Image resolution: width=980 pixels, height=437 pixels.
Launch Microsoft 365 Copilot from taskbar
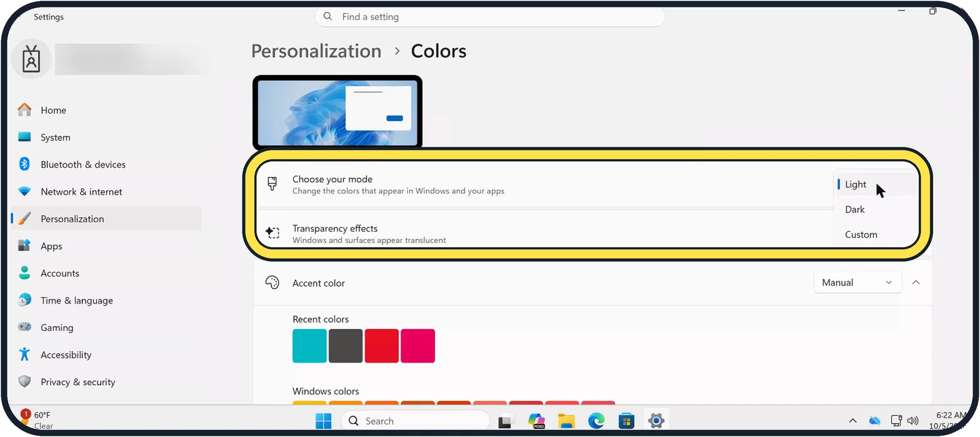536,421
